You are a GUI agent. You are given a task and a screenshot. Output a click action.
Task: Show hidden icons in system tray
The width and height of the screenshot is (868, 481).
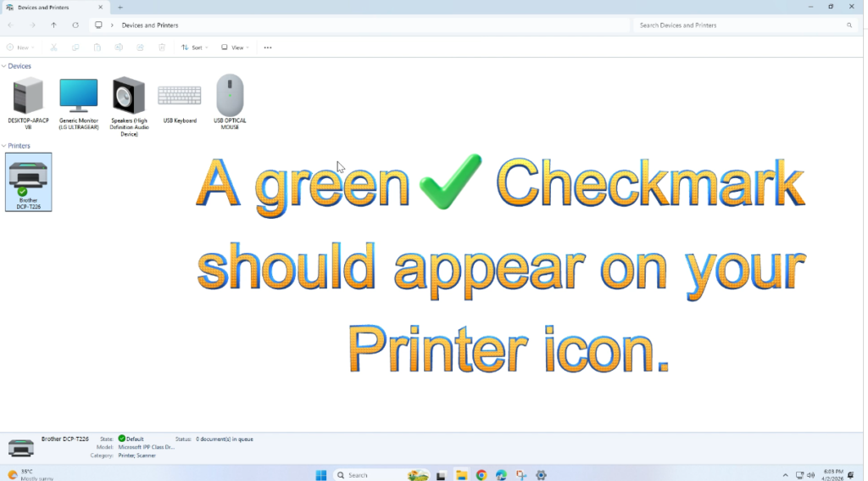click(x=785, y=475)
